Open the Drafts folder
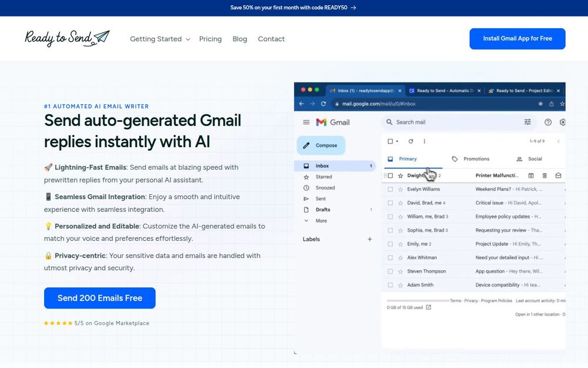Viewport: 588px width, 368px height. tap(322, 210)
